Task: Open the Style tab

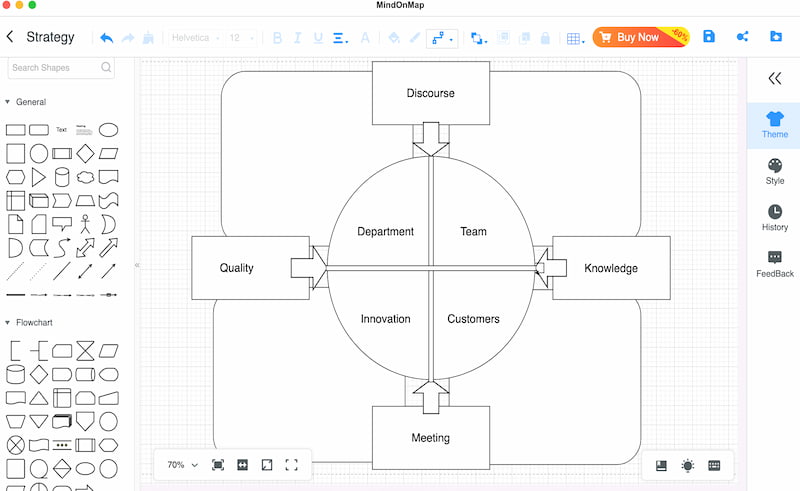Action: coord(774,171)
